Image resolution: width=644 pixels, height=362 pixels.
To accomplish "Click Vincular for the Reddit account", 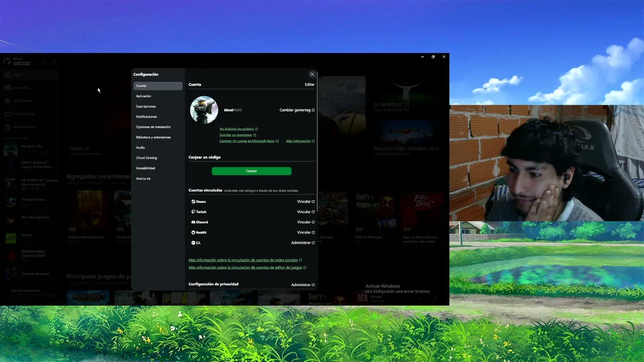I will click(x=306, y=232).
